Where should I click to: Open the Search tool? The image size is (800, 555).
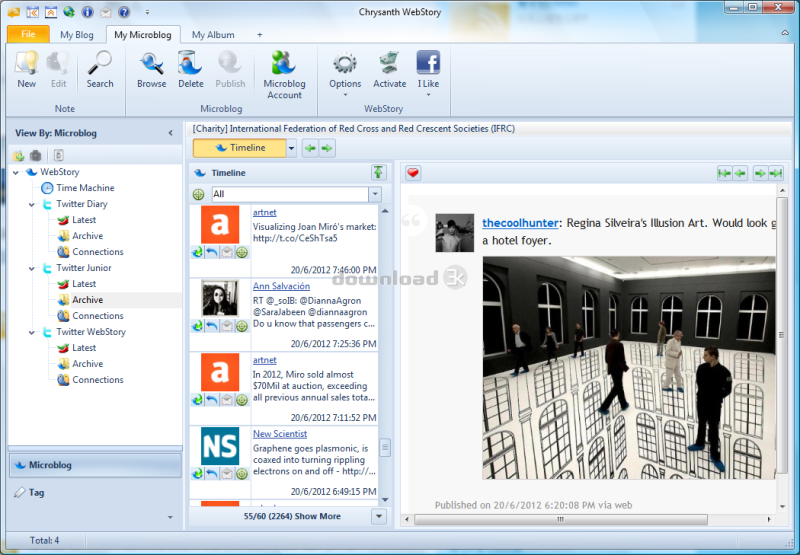99,70
